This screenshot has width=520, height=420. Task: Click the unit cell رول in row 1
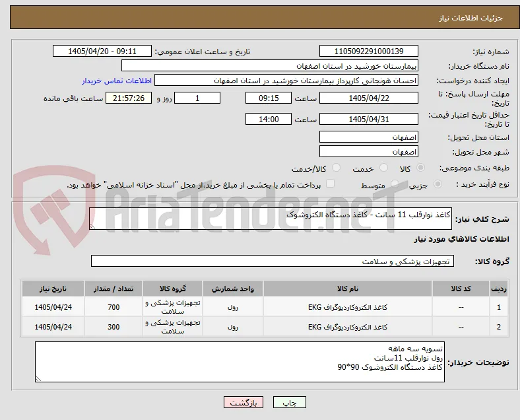233,307
